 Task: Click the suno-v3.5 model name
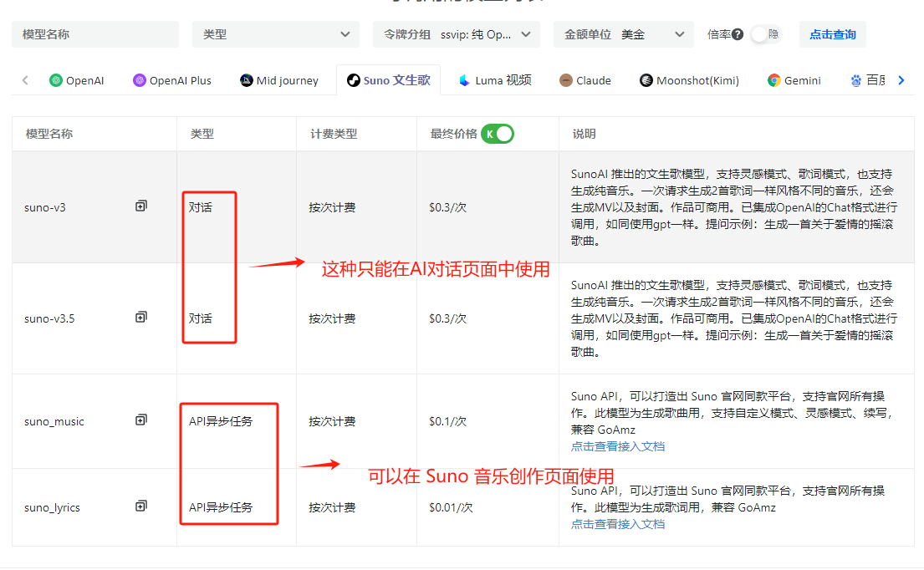point(49,319)
